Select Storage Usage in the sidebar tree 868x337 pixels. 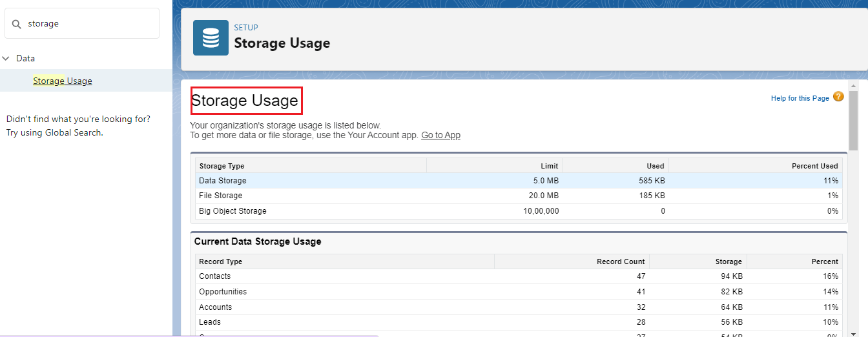63,81
